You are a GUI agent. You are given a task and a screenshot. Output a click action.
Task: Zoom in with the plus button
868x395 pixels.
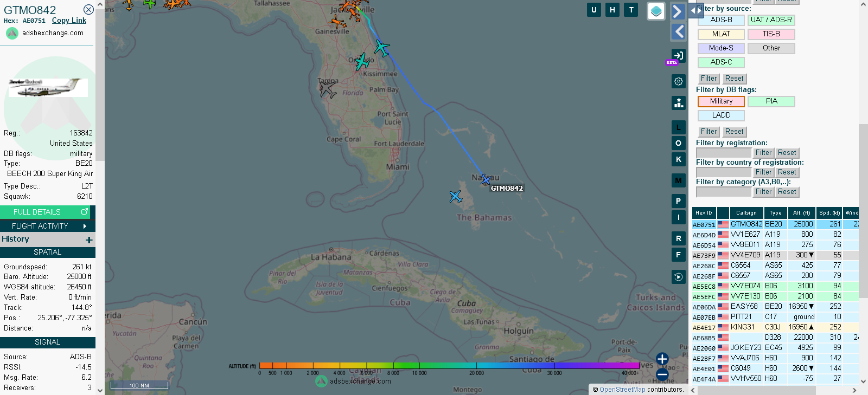click(x=662, y=359)
